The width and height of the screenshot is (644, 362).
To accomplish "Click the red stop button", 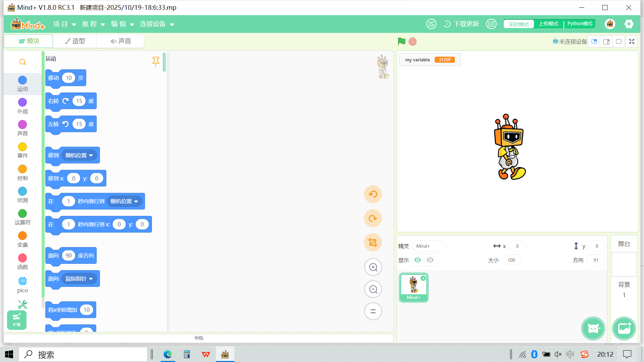I will (x=413, y=42).
